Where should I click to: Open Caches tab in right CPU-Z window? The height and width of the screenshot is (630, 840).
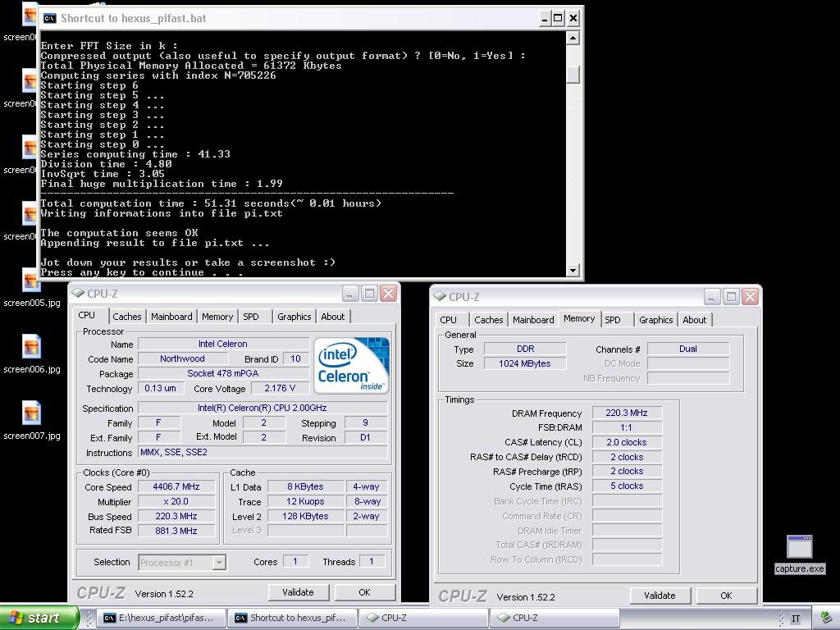pyautogui.click(x=489, y=320)
